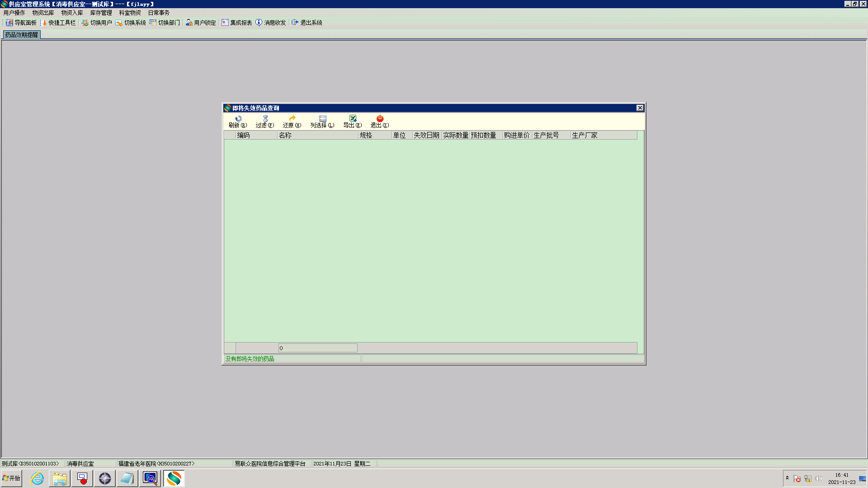Click 切换用户 switch user toolbar button
868x488 pixels.
coord(96,23)
